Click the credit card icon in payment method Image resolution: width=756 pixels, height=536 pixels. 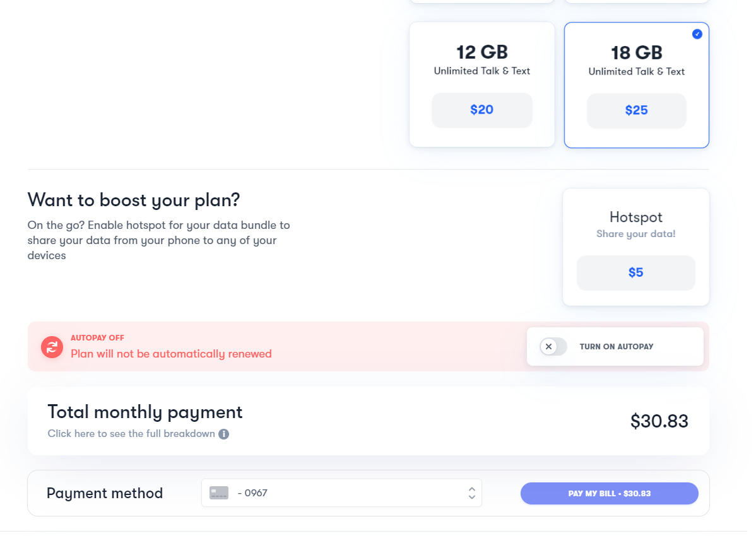click(219, 492)
